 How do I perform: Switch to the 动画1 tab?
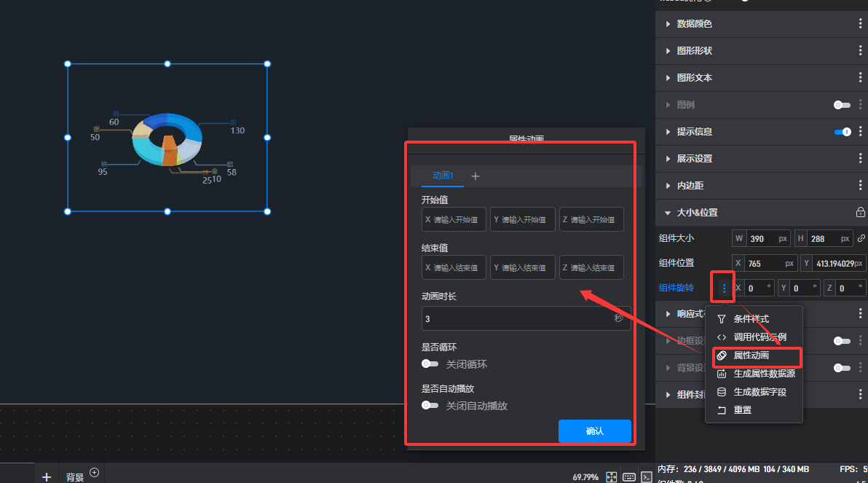click(x=442, y=176)
